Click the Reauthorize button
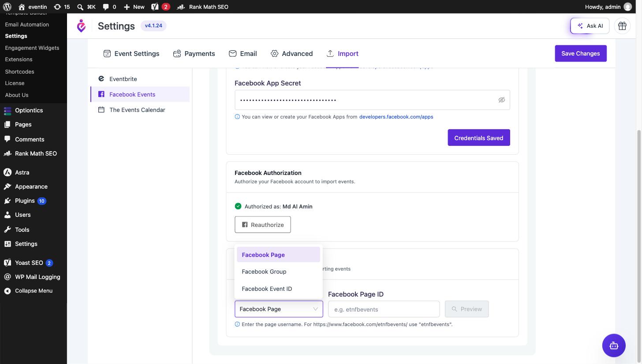The height and width of the screenshot is (364, 642). click(263, 225)
